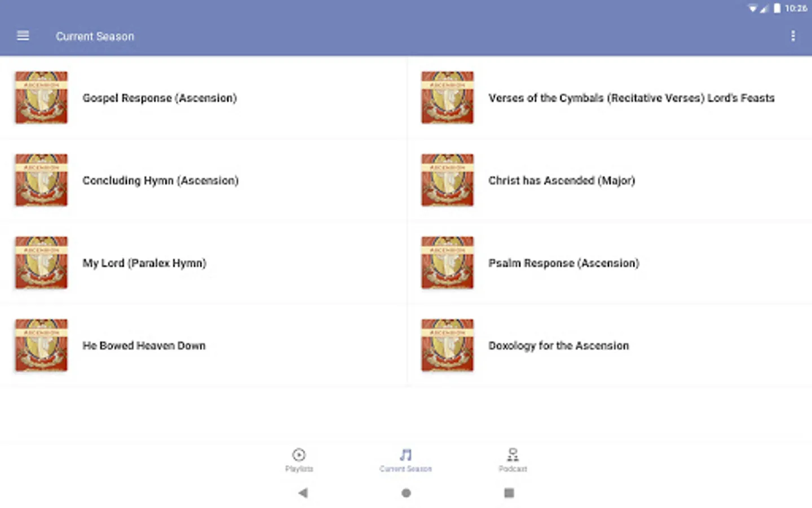Open Gospel Response (Ascension) hymn

click(x=203, y=98)
